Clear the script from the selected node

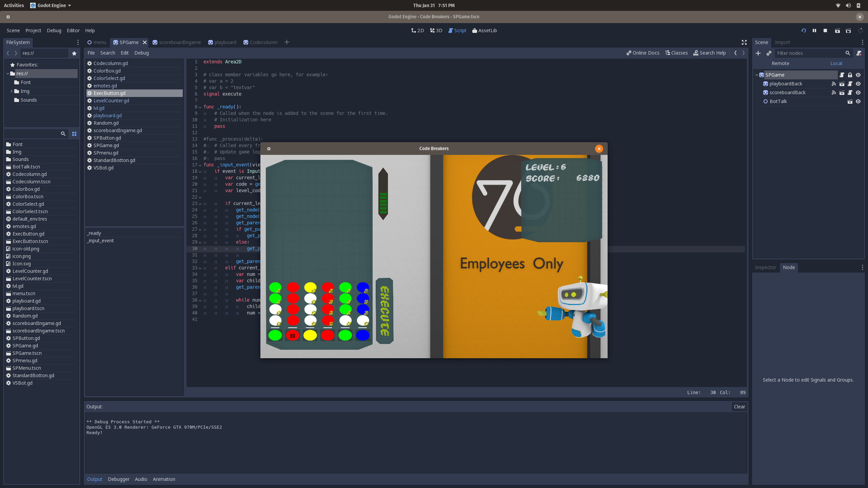(859, 53)
